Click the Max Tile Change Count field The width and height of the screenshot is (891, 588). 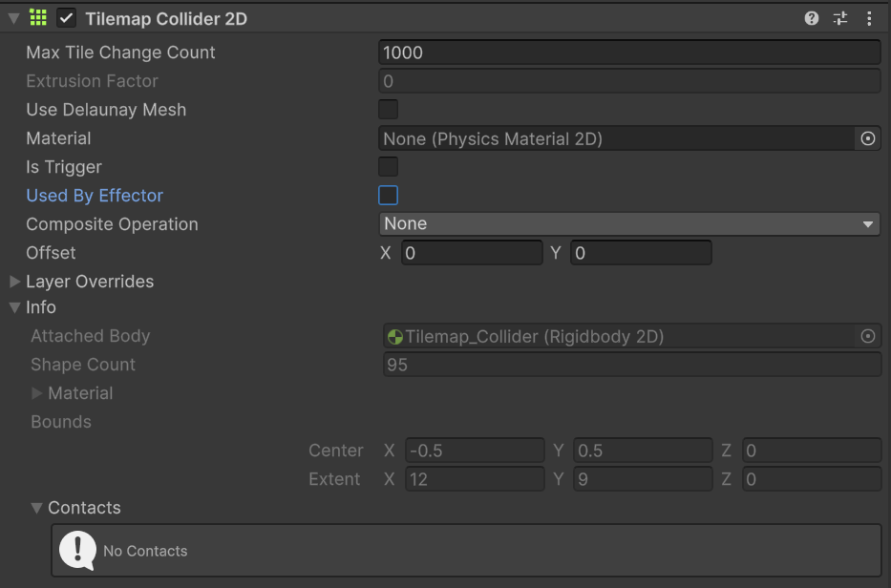tap(628, 52)
